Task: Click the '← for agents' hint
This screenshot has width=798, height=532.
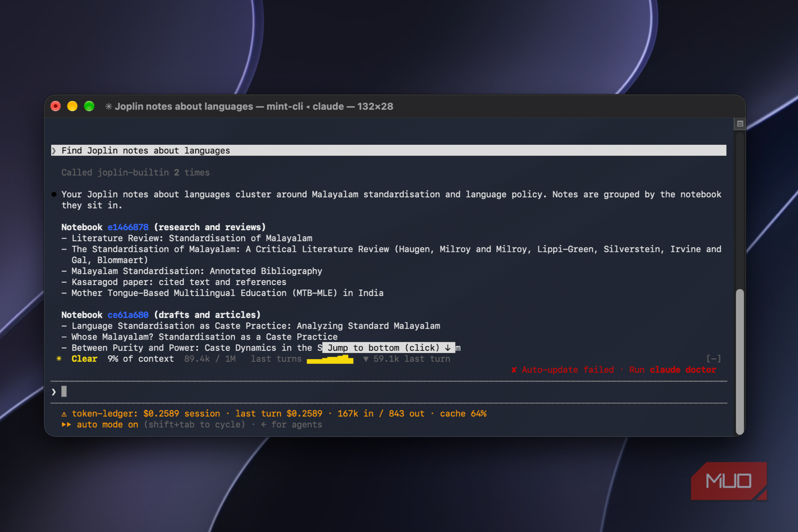Action: tap(292, 425)
